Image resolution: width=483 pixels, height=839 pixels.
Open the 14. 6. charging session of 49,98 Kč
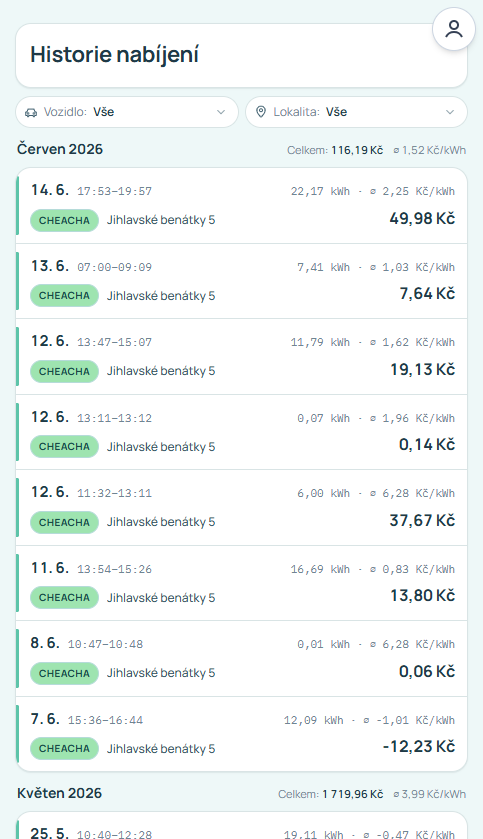tap(242, 205)
